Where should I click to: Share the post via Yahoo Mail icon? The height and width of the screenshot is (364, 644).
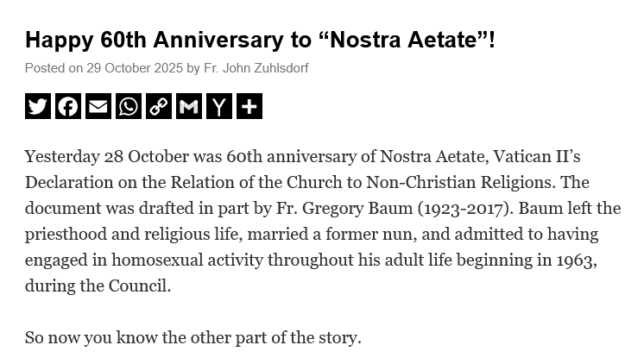click(219, 106)
